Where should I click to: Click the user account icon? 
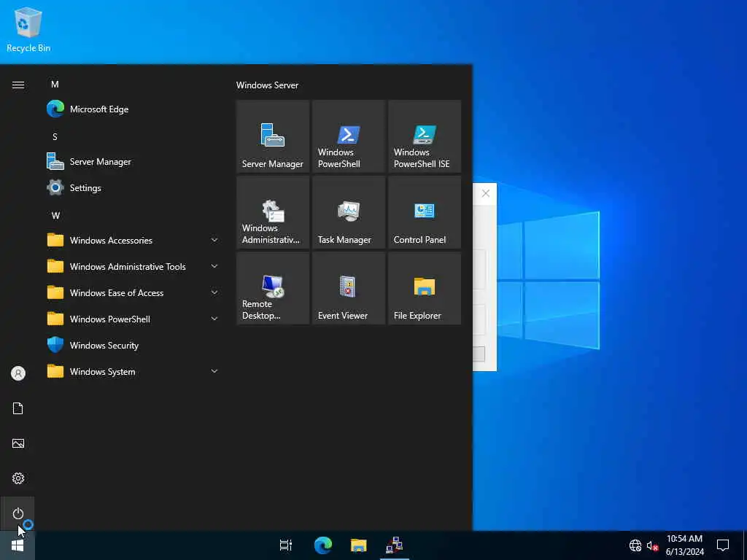(18, 373)
